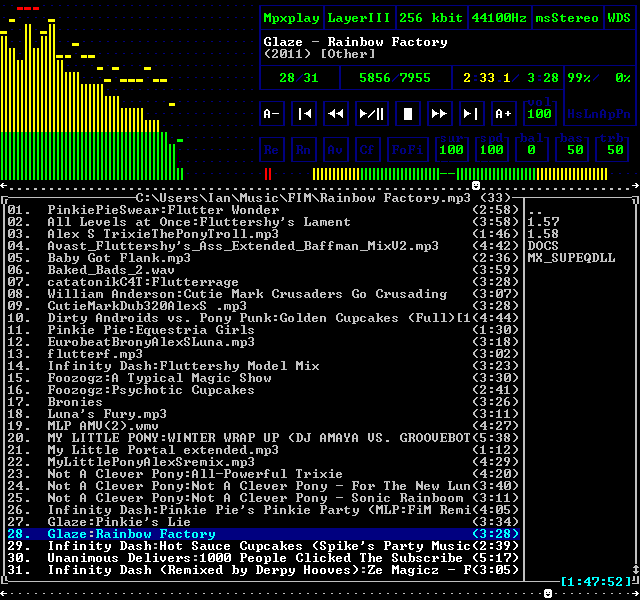Viewport: 640px width, 600px height.
Task: Select track 15 A Typical Magic Show
Action: click(x=263, y=378)
